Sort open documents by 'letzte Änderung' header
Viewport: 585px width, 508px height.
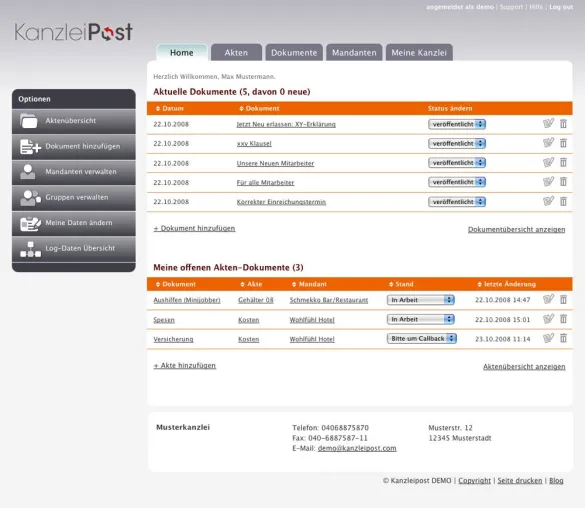507,284
